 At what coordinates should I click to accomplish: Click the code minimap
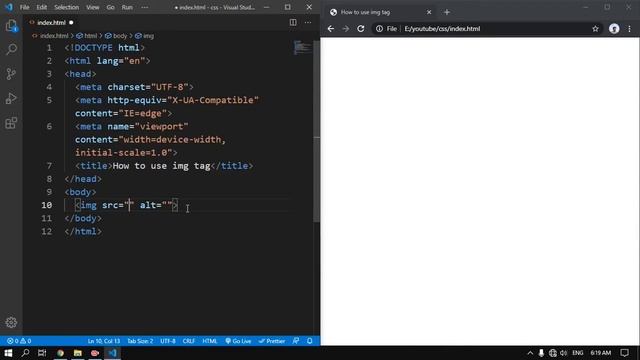[302, 48]
